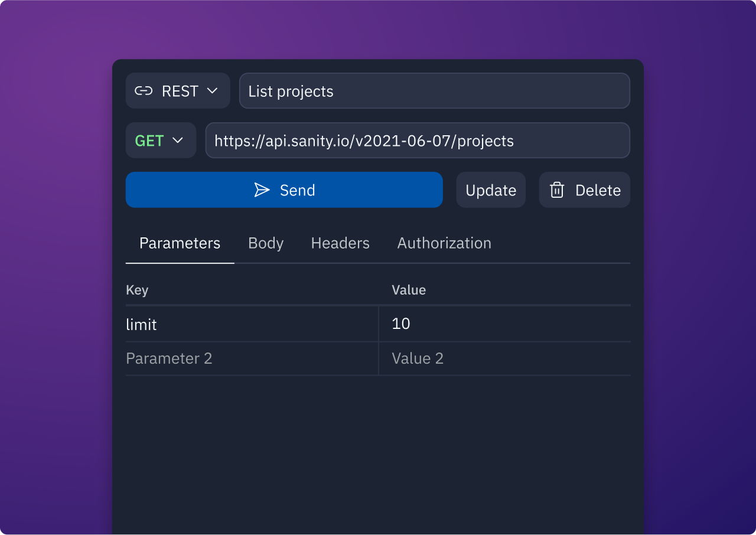Click the trash can icon on Delete
756x535 pixels.
tap(557, 190)
